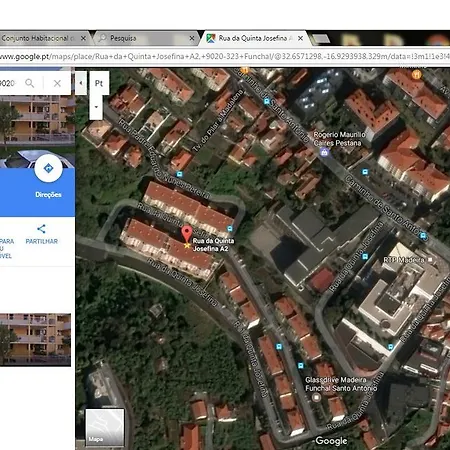
Task: Click Rogerio Maurilio Caires Pestana place icon
Action: (324, 153)
